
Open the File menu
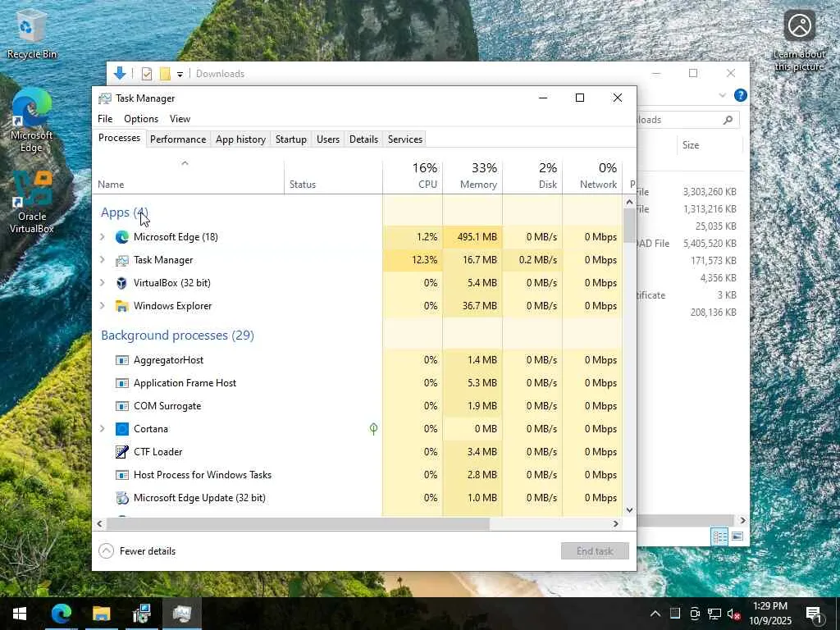point(105,119)
